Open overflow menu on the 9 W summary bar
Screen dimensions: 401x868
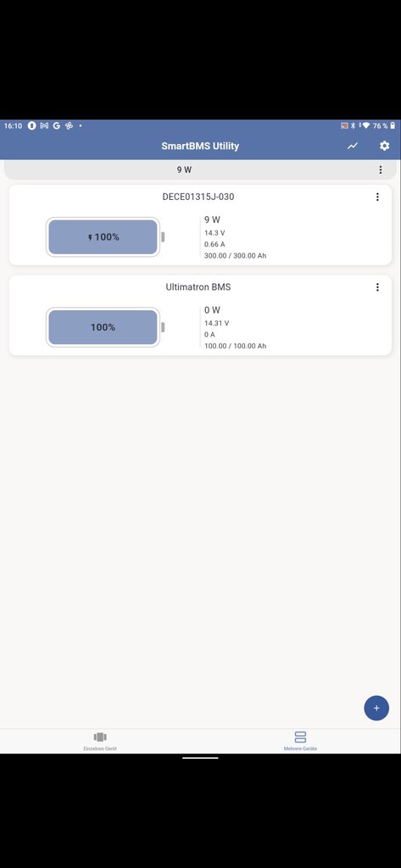(381, 170)
